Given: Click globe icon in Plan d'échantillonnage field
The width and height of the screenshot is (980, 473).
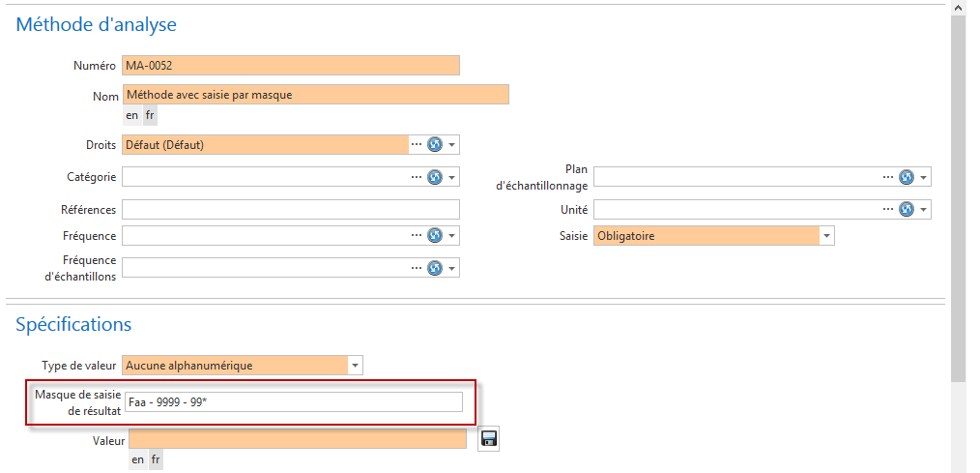Looking at the screenshot, I should coord(907,177).
